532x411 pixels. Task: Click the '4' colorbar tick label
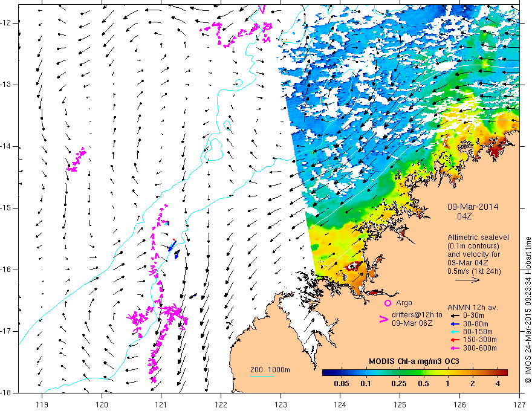[x=498, y=384]
